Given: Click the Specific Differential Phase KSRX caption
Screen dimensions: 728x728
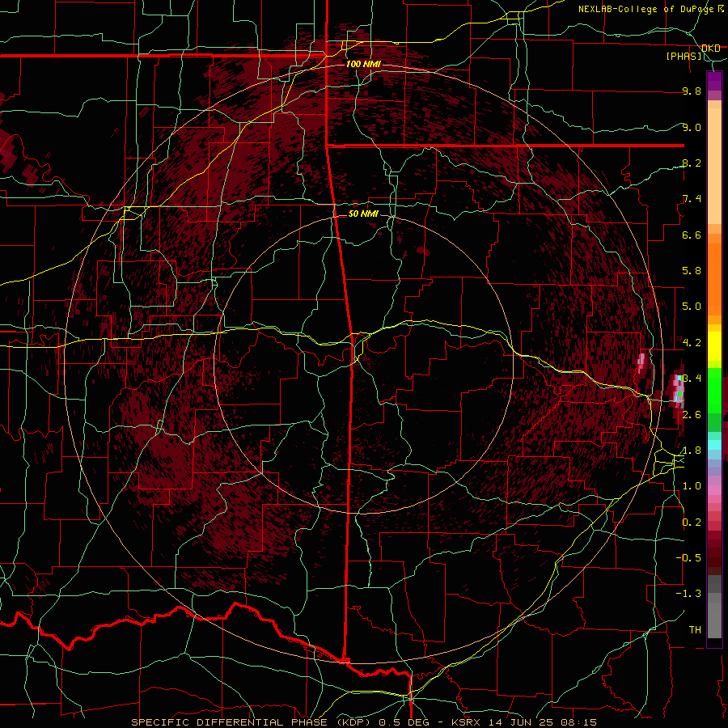Looking at the screenshot, I should [364, 722].
